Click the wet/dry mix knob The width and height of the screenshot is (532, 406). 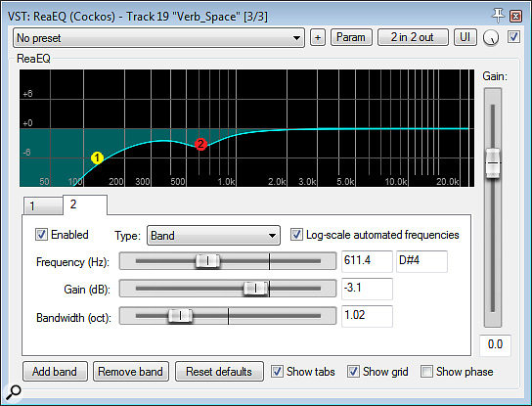click(491, 37)
